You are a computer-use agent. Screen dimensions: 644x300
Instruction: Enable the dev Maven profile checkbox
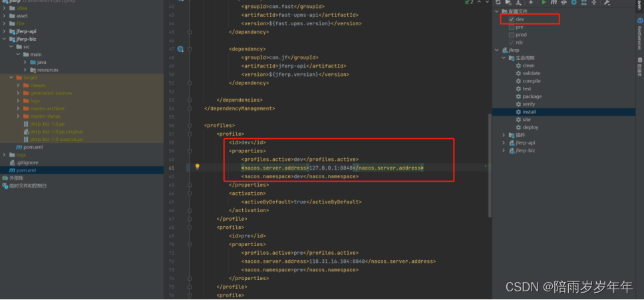click(x=512, y=19)
